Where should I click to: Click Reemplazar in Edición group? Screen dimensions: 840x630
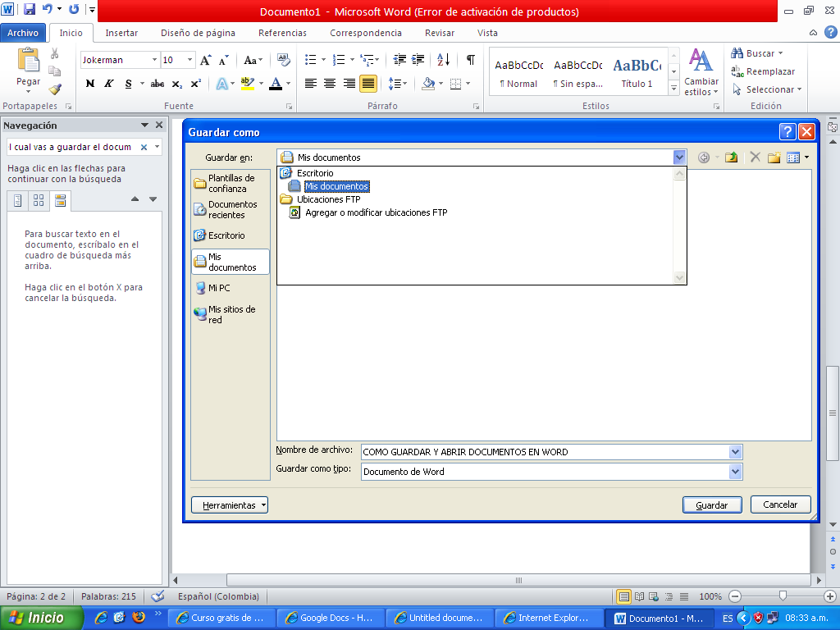(x=764, y=71)
